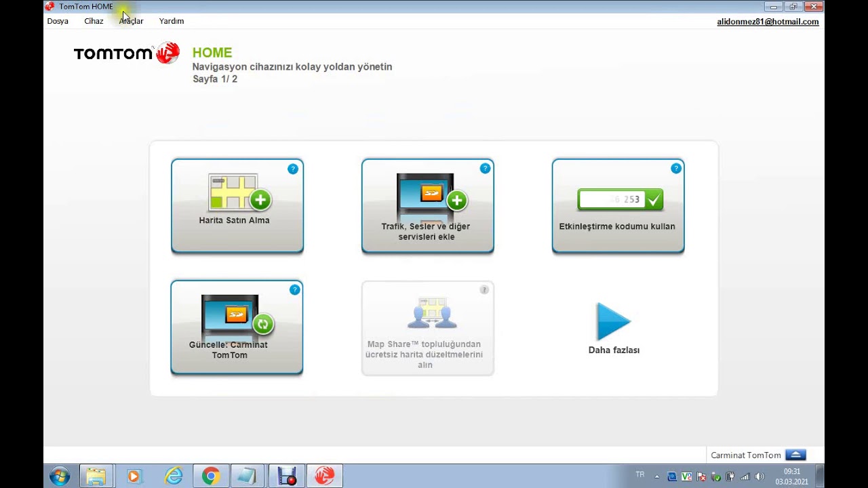Open the Harita Satın Alma tile
This screenshot has width=868, height=488.
(237, 206)
